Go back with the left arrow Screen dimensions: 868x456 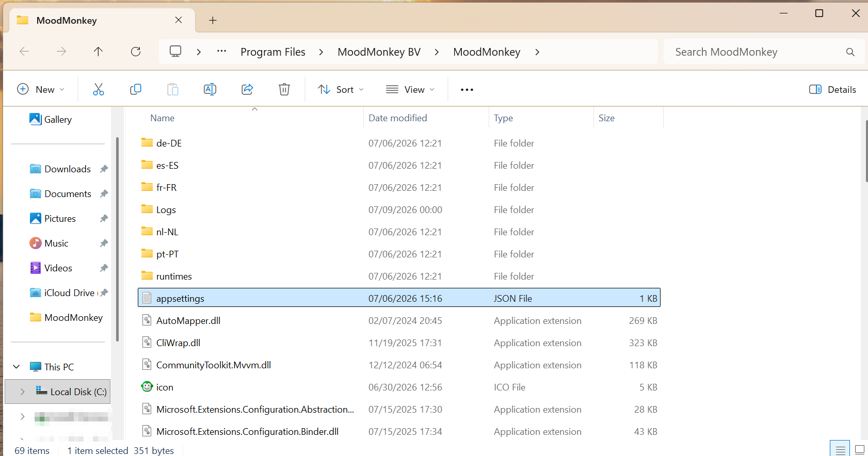(x=24, y=51)
